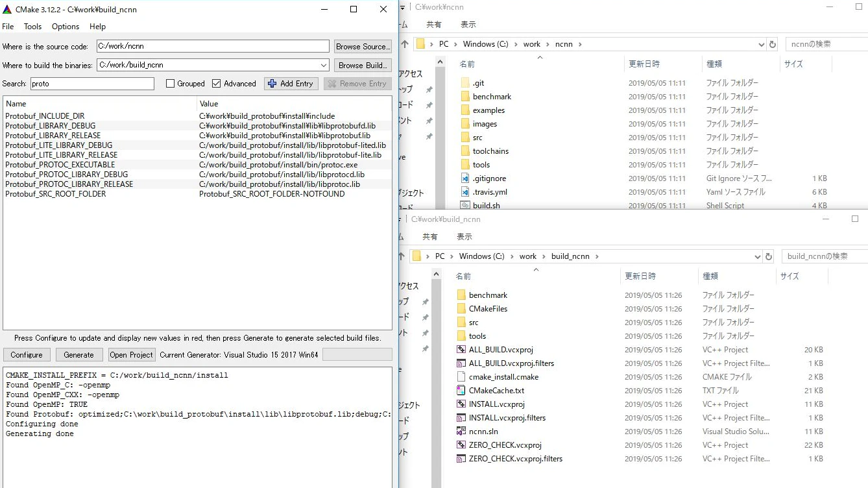Select the Protobuf_PROTOC_EXECUTABLE entry name
This screenshot has height=488, width=868.
point(60,165)
